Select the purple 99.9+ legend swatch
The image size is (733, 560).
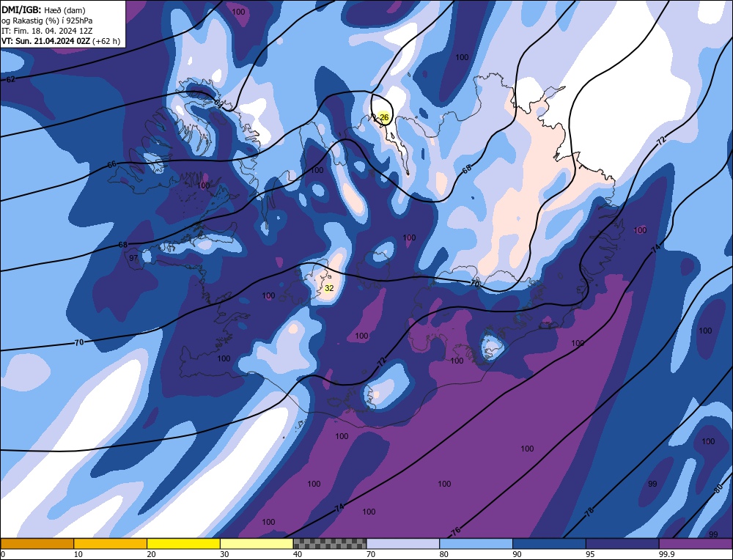point(696,543)
